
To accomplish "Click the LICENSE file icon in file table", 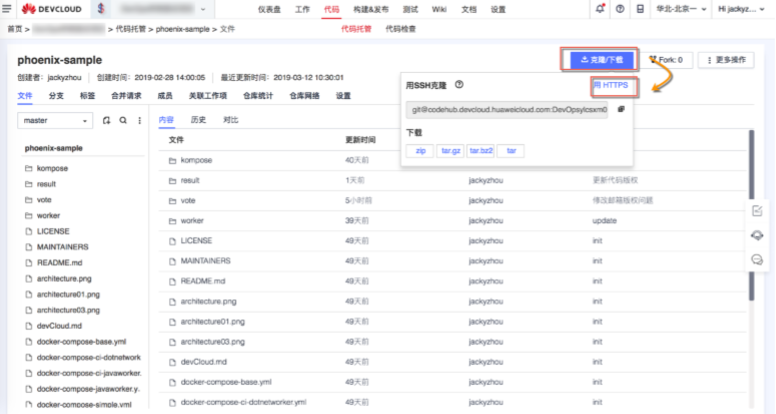I will (x=172, y=241).
